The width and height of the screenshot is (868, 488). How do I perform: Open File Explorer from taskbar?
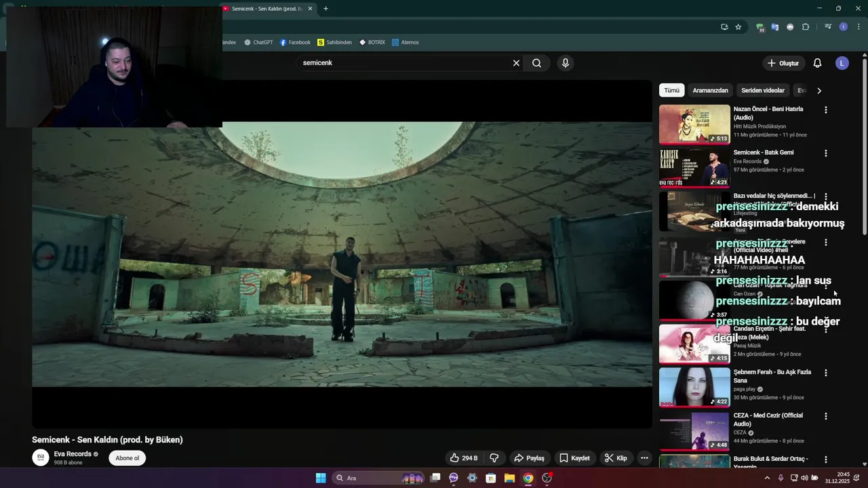tap(509, 478)
